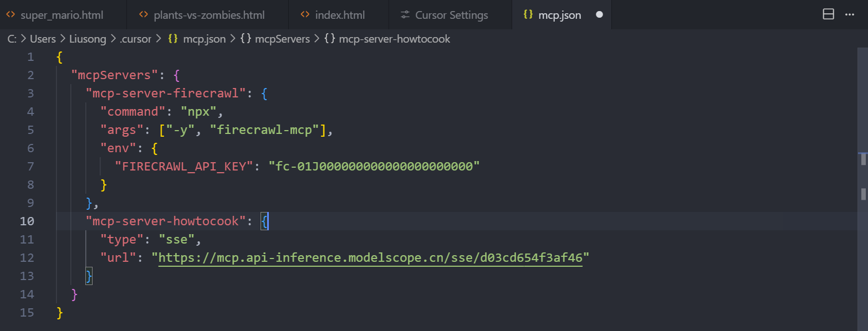Click the mcp.json breadcrumb item

[x=205, y=39]
